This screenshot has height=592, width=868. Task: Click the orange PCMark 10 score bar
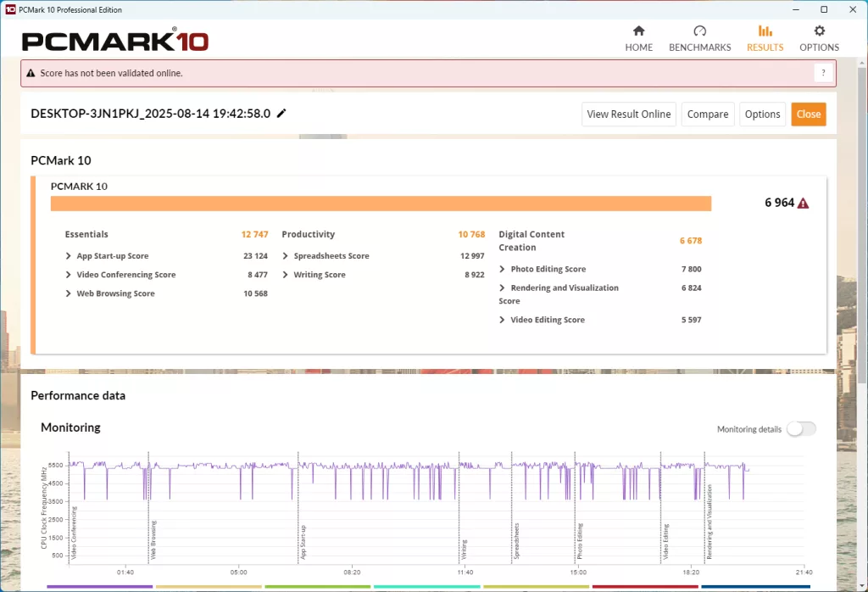381,204
